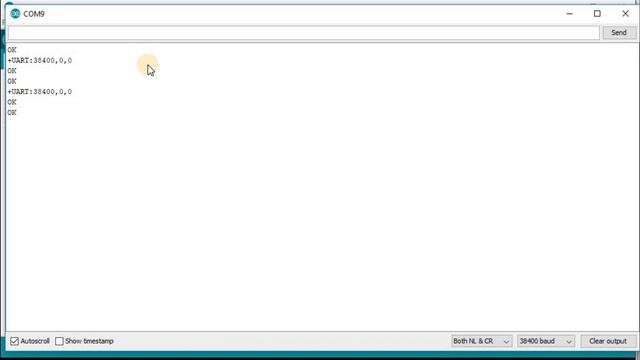The height and width of the screenshot is (360, 640).
Task: Click the first +UART:38400,0,0 output line
Action: pyautogui.click(x=40, y=60)
